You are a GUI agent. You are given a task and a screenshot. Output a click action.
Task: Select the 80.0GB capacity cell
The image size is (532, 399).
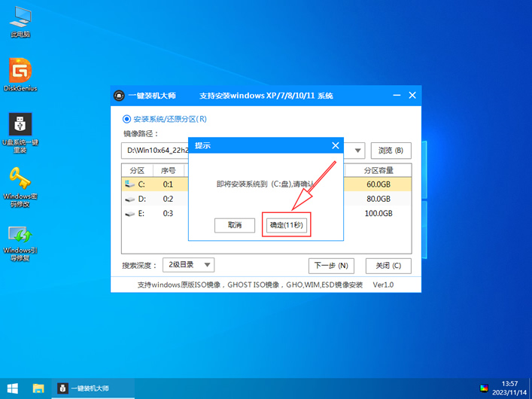coord(378,199)
